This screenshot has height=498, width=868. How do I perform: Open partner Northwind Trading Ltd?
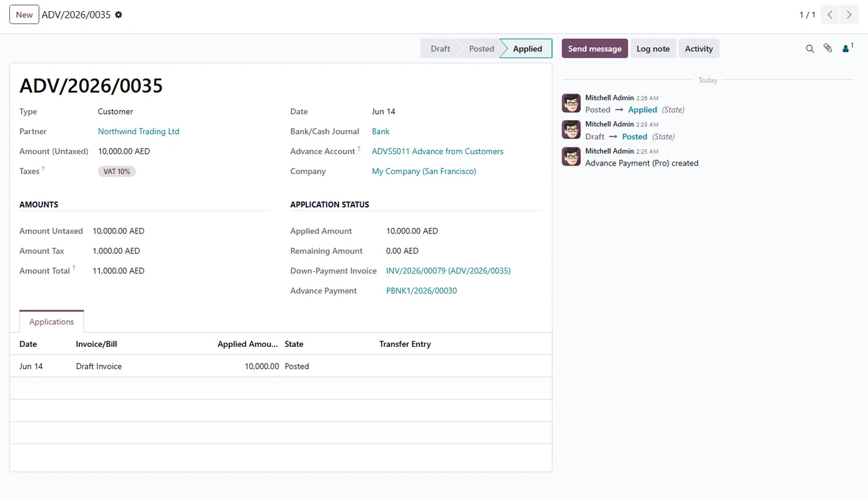click(x=138, y=131)
